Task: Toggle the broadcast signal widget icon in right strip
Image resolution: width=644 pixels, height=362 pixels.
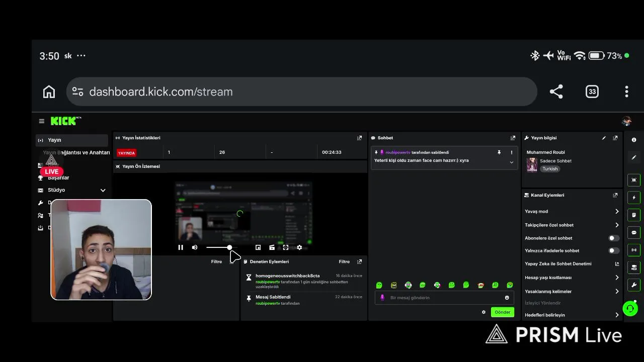Action: 634,250
